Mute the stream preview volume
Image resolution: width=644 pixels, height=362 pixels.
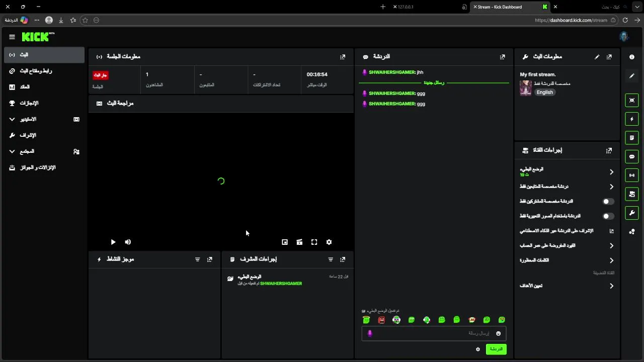(x=128, y=242)
